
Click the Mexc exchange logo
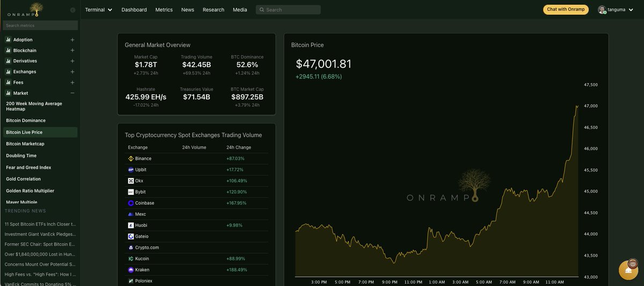tap(130, 214)
